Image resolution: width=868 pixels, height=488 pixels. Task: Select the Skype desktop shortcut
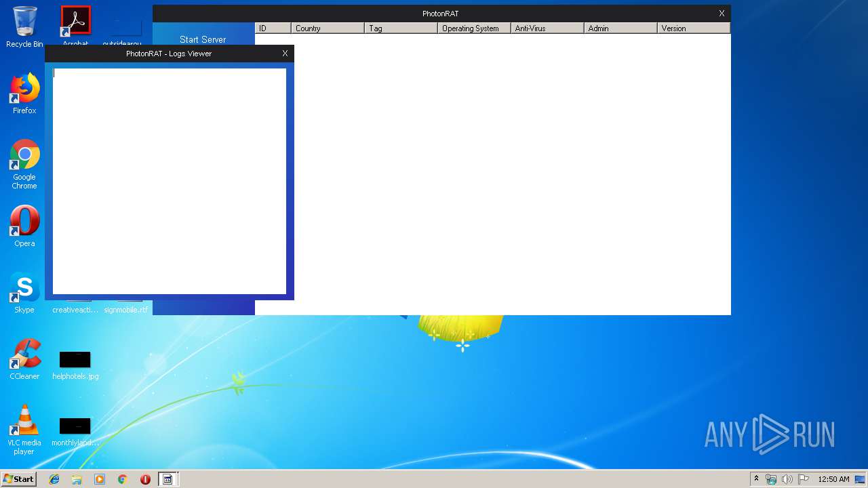click(24, 293)
